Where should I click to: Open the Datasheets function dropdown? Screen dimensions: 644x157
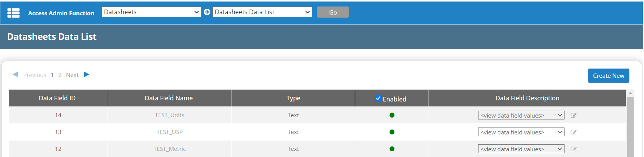point(151,12)
